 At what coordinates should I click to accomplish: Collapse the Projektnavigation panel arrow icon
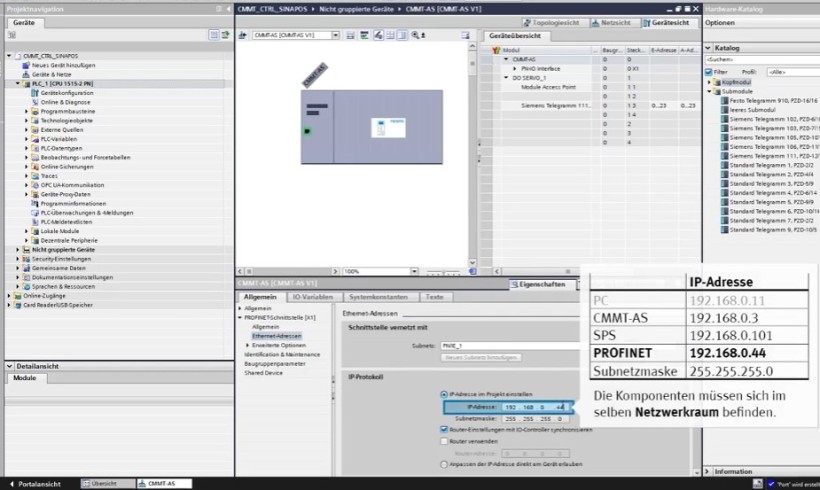click(229, 9)
